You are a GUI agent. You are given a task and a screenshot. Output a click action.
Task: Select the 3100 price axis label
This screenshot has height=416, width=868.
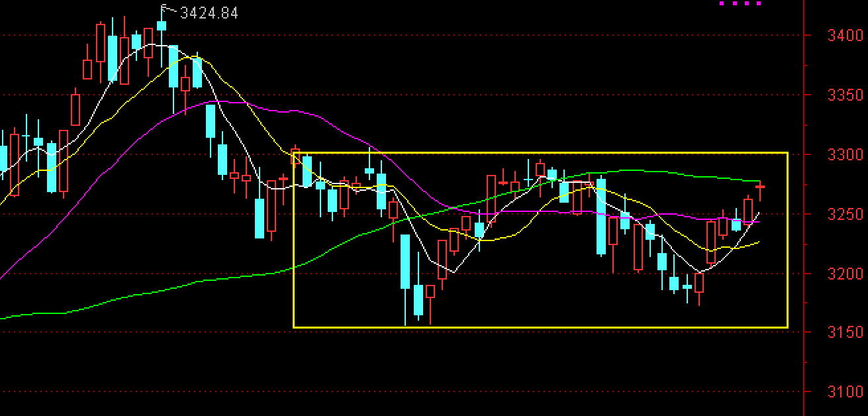pyautogui.click(x=845, y=391)
